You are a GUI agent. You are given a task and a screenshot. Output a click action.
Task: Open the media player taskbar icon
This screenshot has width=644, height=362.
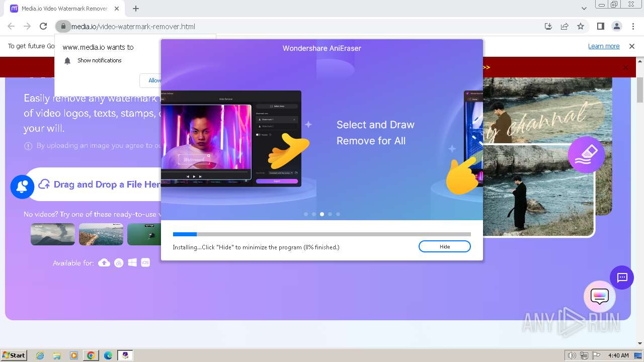74,355
